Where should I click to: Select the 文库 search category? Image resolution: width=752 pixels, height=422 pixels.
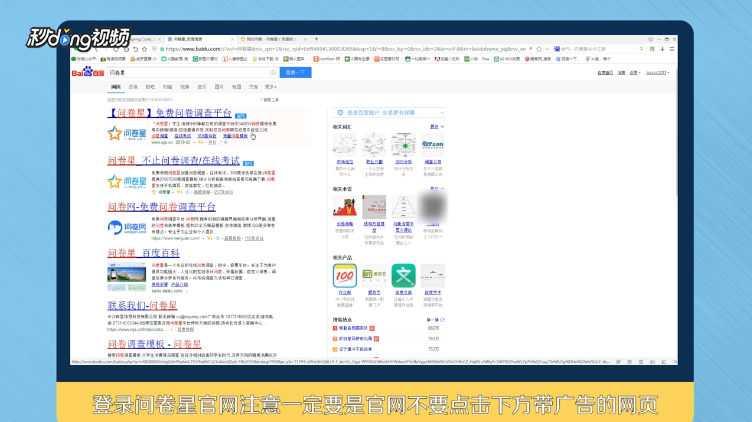click(x=254, y=87)
